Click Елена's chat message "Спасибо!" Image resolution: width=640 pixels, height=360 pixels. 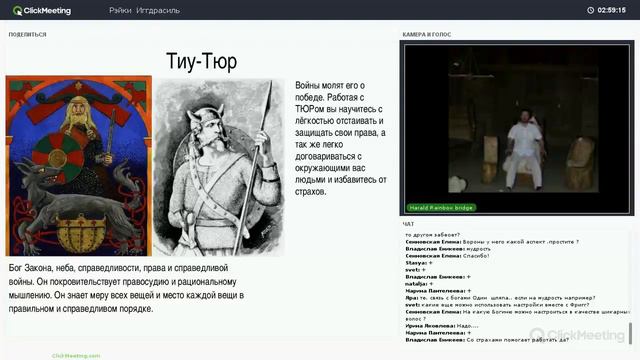click(447, 256)
